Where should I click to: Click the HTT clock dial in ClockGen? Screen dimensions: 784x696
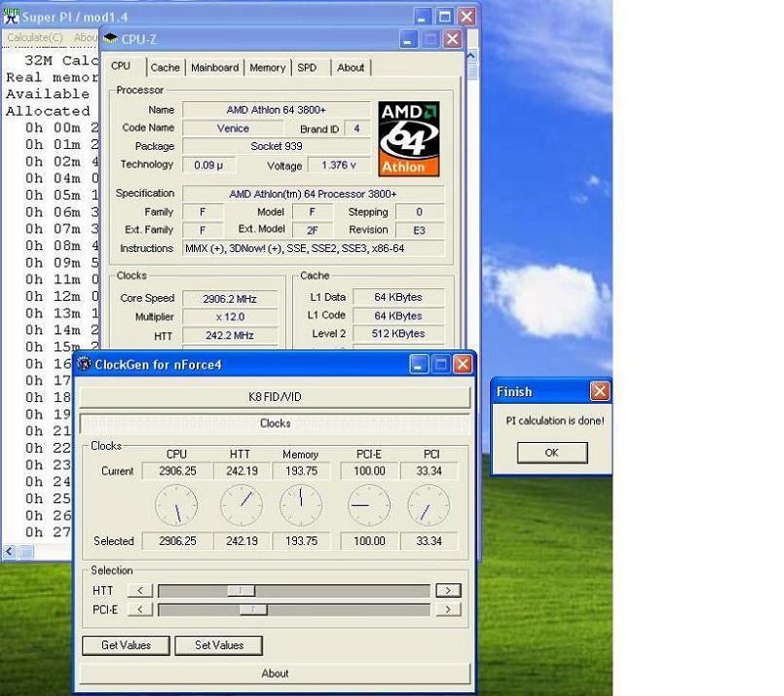click(x=242, y=505)
